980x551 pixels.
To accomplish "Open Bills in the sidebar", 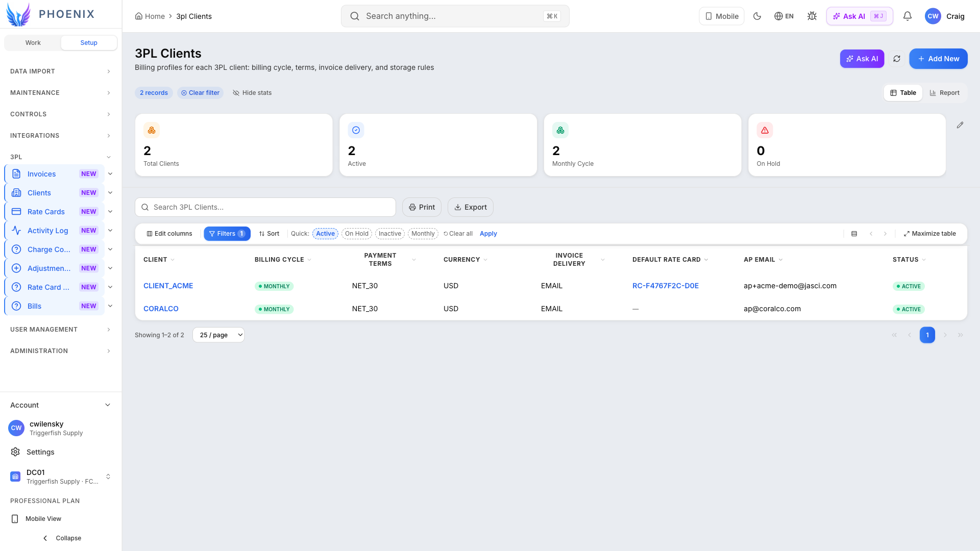I will [x=54, y=306].
